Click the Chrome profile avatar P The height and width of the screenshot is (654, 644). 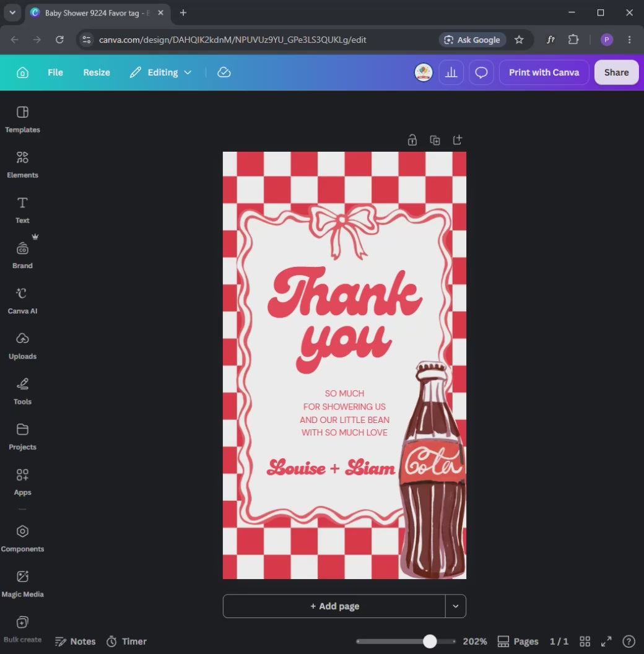click(606, 40)
